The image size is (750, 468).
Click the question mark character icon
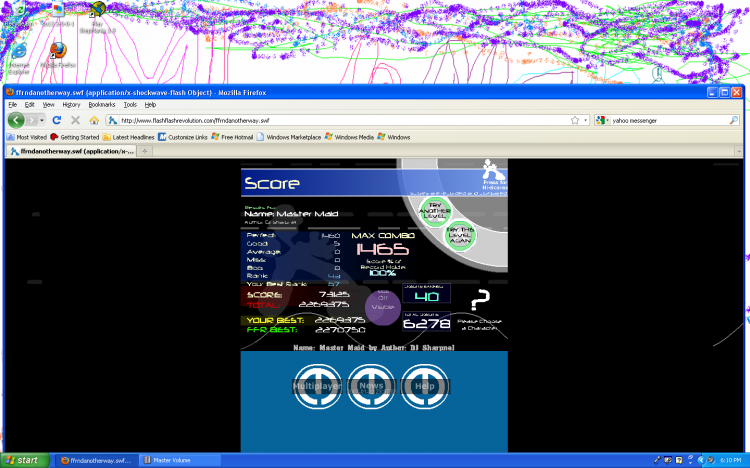[480, 299]
